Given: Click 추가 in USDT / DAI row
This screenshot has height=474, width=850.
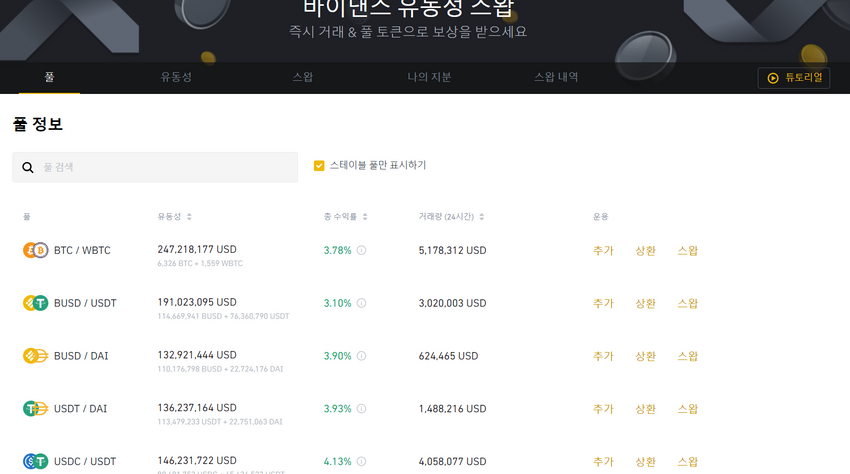Looking at the screenshot, I should click(603, 408).
